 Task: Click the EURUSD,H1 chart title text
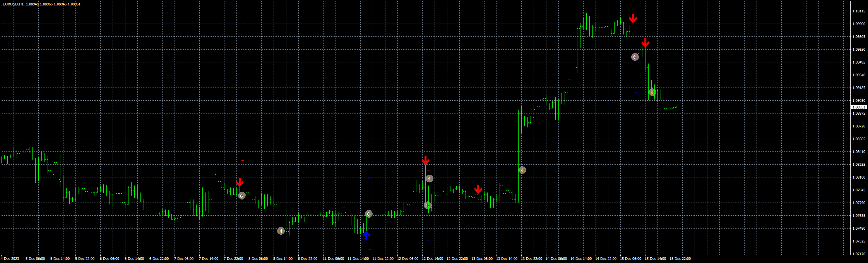pos(13,4)
